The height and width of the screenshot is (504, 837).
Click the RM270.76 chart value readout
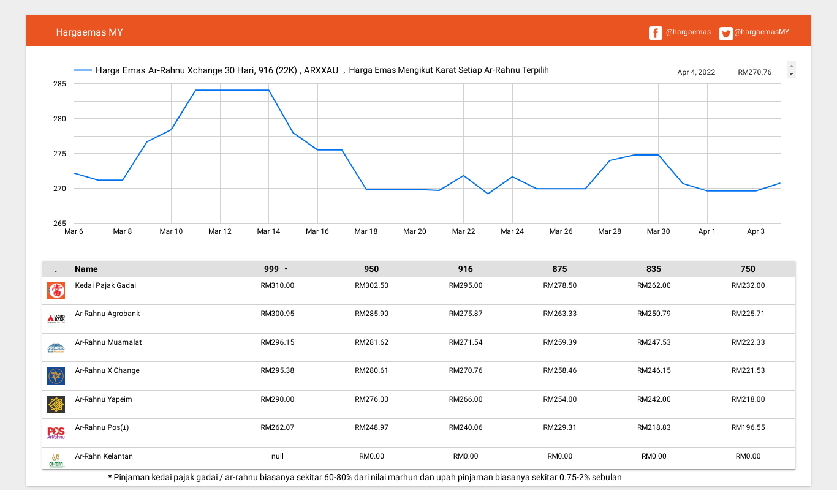(755, 72)
